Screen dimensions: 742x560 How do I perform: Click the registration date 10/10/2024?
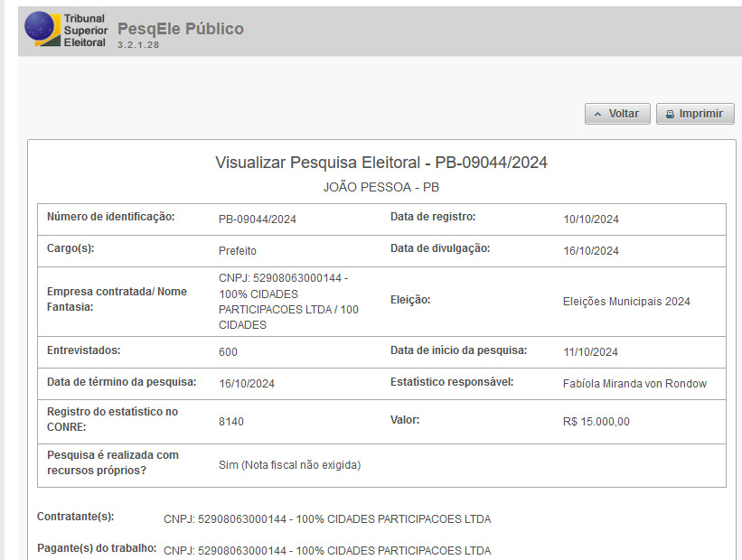591,219
